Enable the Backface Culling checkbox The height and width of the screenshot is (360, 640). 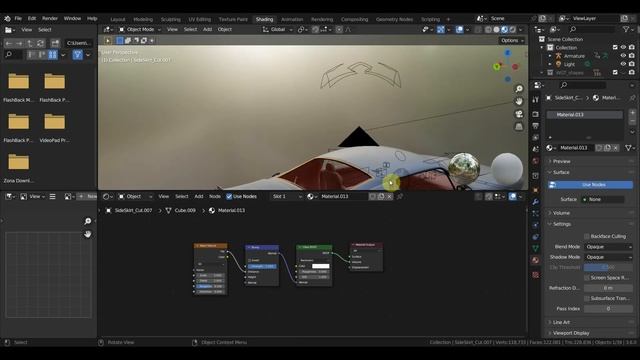click(587, 236)
